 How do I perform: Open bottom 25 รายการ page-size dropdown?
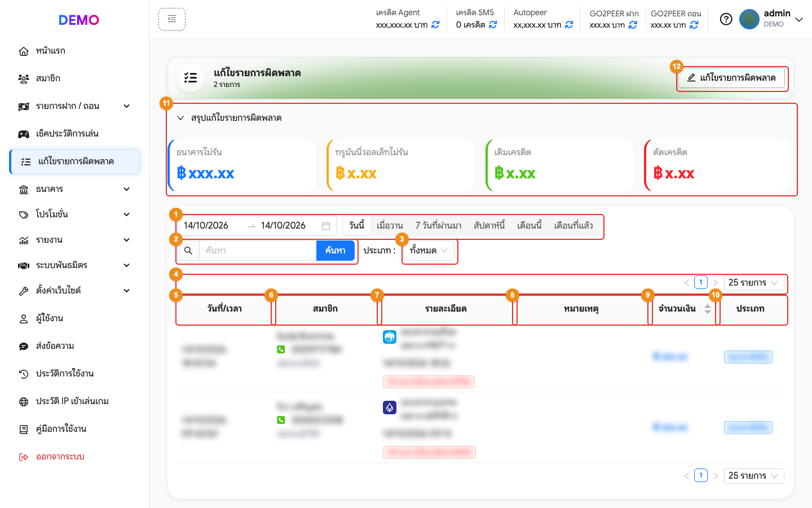click(x=754, y=476)
